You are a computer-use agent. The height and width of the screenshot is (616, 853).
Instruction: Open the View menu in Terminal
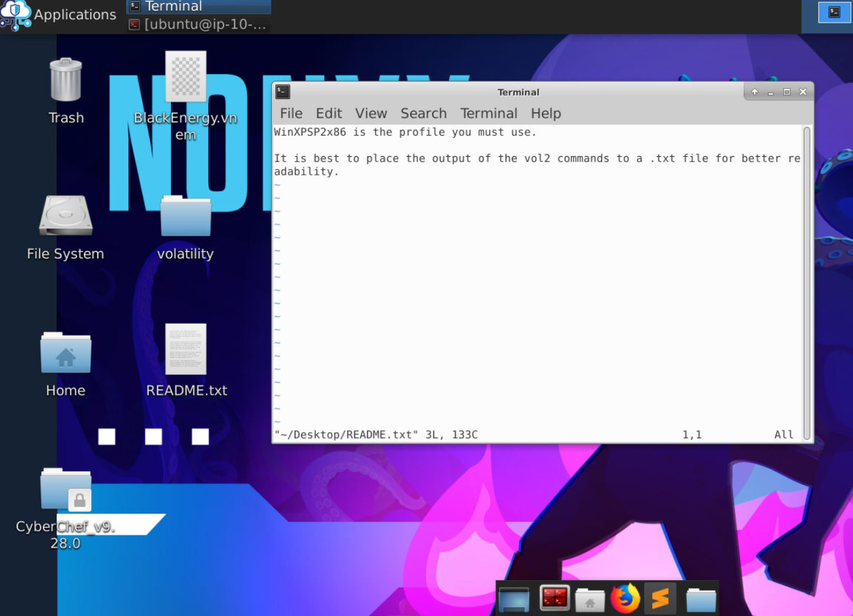(x=371, y=114)
